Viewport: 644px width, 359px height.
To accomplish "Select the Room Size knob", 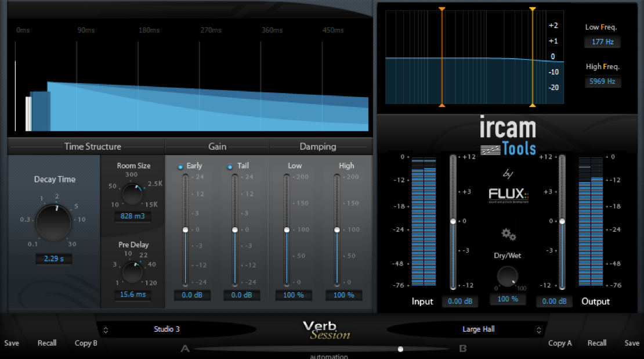I will pyautogui.click(x=133, y=192).
